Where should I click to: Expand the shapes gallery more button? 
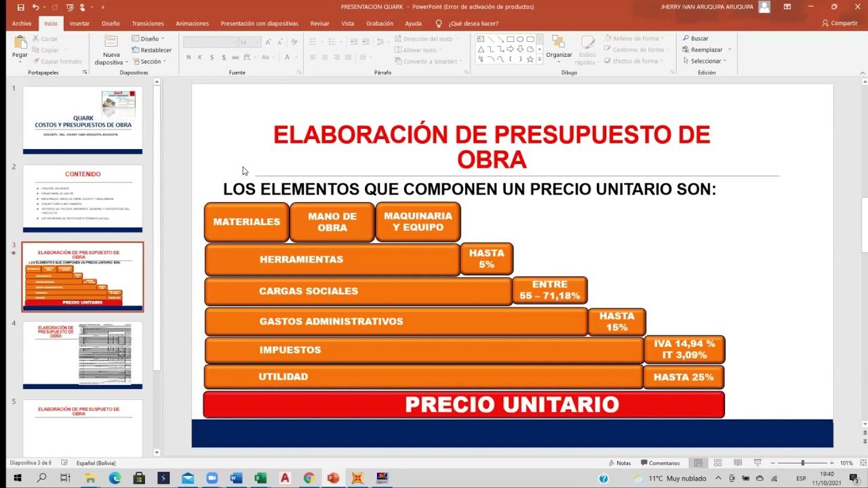pyautogui.click(x=540, y=60)
